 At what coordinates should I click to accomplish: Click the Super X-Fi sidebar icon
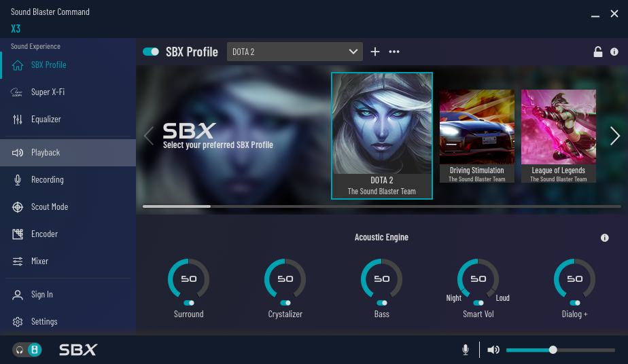17,92
